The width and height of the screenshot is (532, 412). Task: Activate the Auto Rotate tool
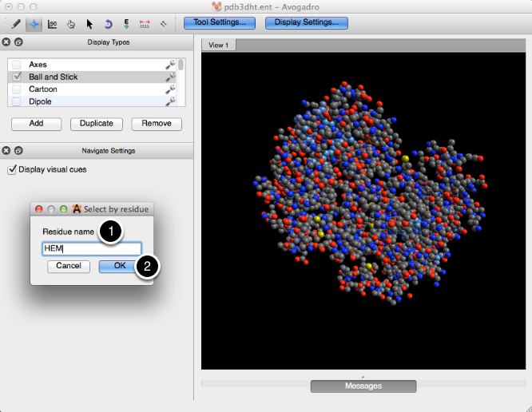click(x=108, y=24)
